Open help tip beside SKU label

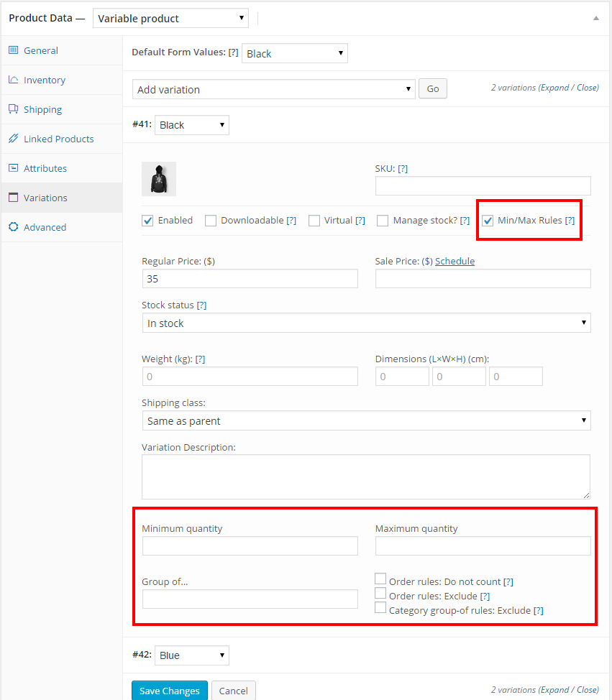pyautogui.click(x=403, y=169)
